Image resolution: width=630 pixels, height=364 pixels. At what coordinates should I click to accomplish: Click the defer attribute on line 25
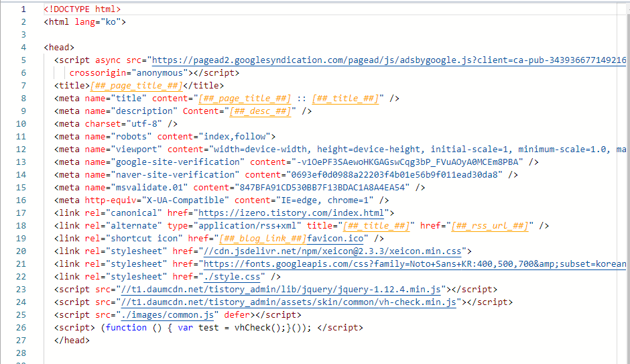[x=237, y=315]
